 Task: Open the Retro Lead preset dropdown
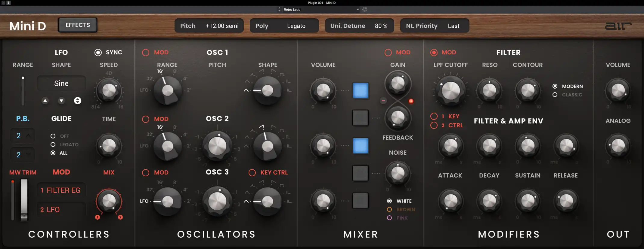pos(321,10)
